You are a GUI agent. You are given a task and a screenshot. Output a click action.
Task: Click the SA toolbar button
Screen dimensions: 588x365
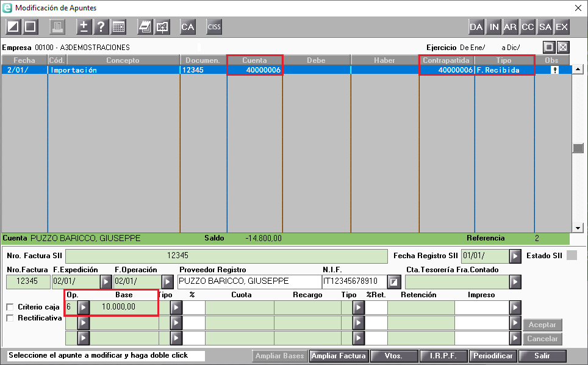tap(545, 27)
